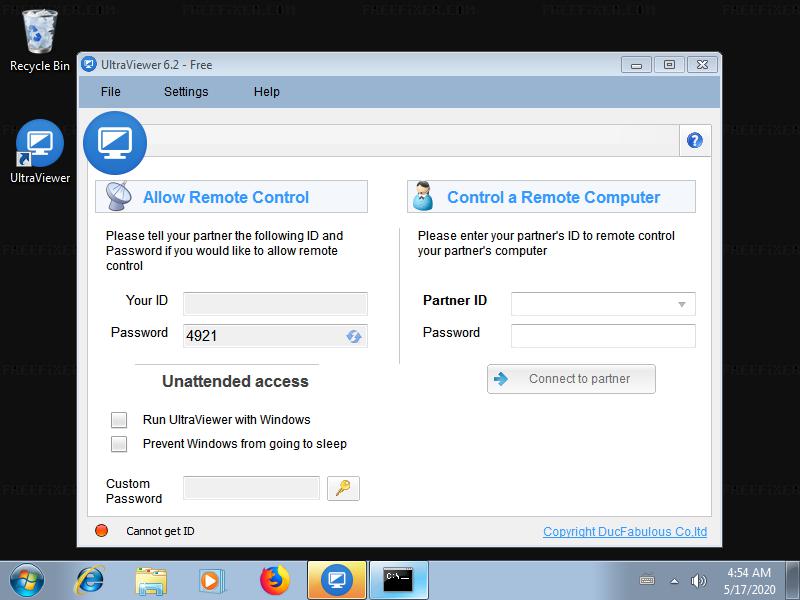This screenshot has width=800, height=600.
Task: Open Copyright DucFabulous Co.ltd link
Action: tap(625, 532)
